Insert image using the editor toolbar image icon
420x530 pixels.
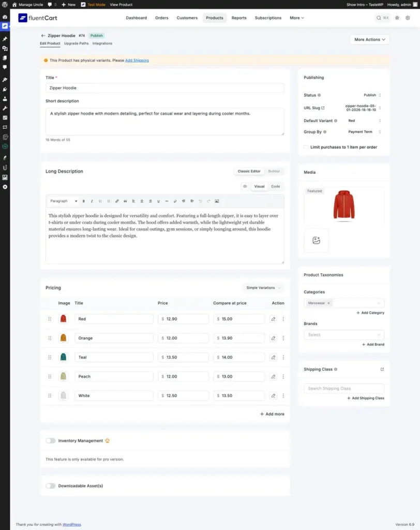coord(217,201)
